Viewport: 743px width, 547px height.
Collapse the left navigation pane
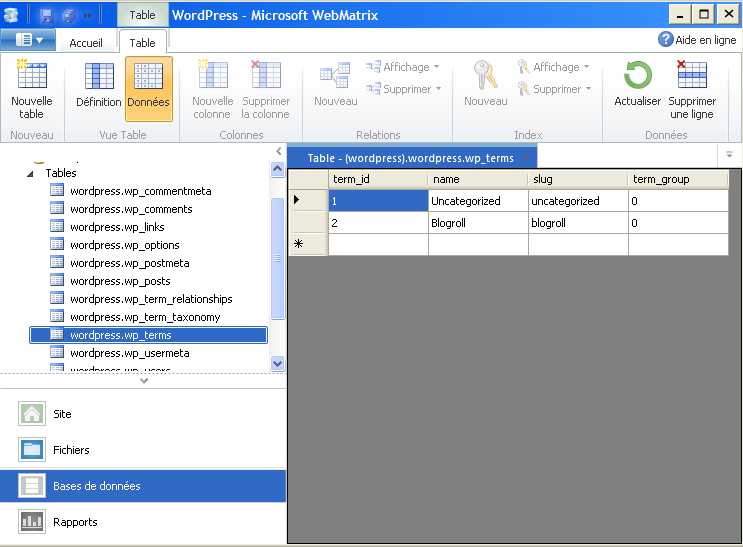(278, 151)
